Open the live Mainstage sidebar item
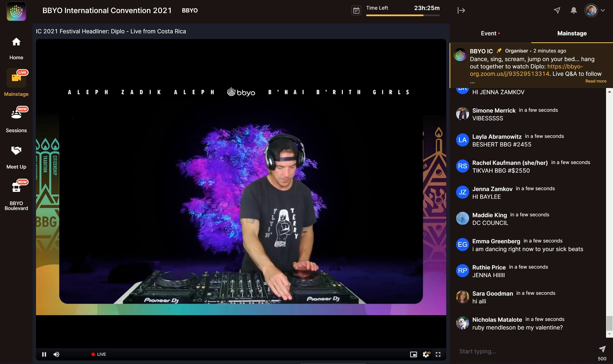The image size is (613, 364). 16,83
